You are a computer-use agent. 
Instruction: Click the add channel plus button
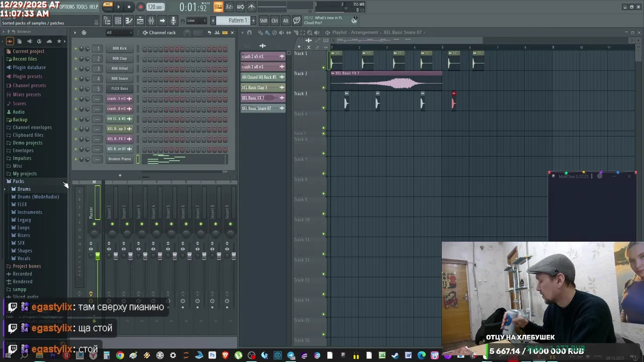point(120,175)
